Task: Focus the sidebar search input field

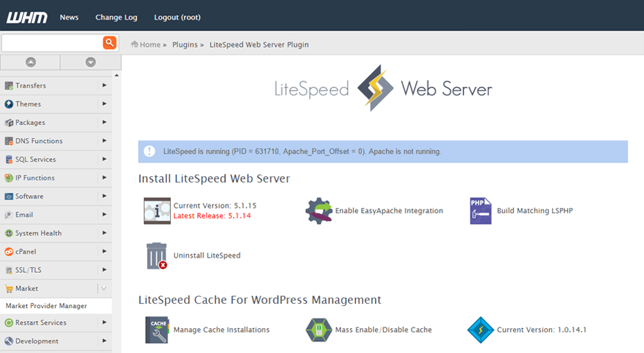Action: pos(52,43)
